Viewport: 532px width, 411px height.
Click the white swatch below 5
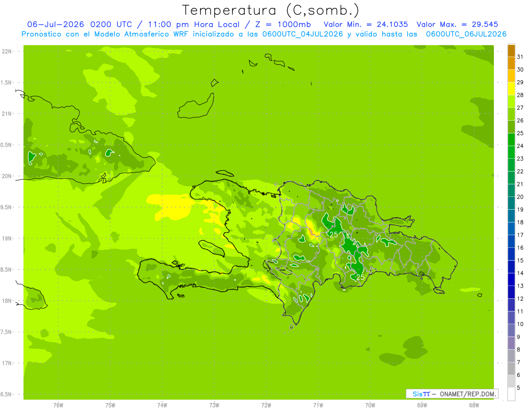click(511, 394)
